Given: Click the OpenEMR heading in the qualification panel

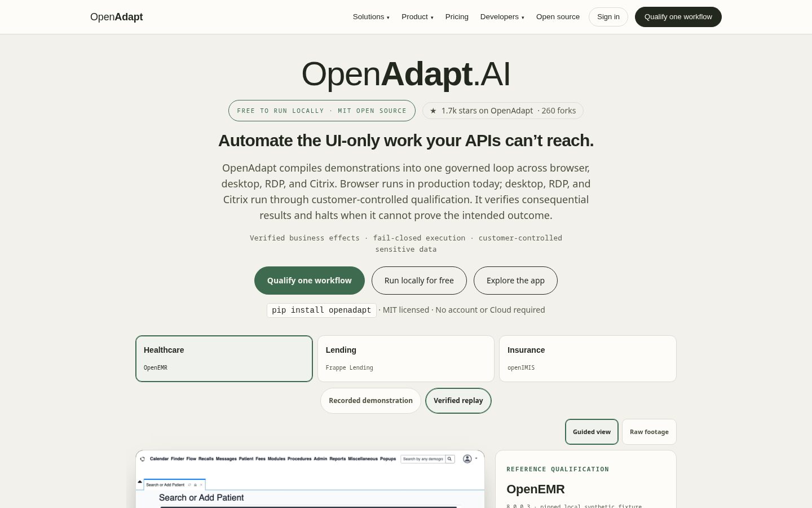Looking at the screenshot, I should [536, 489].
